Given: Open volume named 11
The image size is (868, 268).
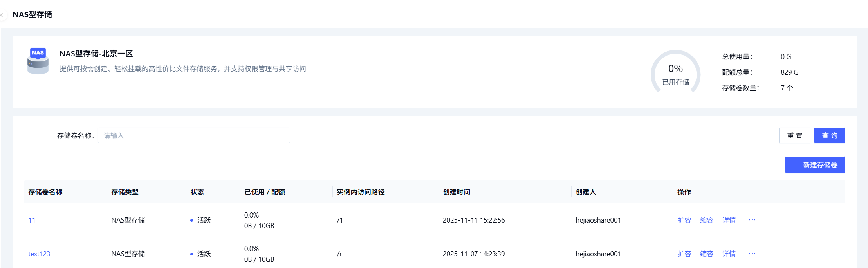Looking at the screenshot, I should pyautogui.click(x=32, y=220).
